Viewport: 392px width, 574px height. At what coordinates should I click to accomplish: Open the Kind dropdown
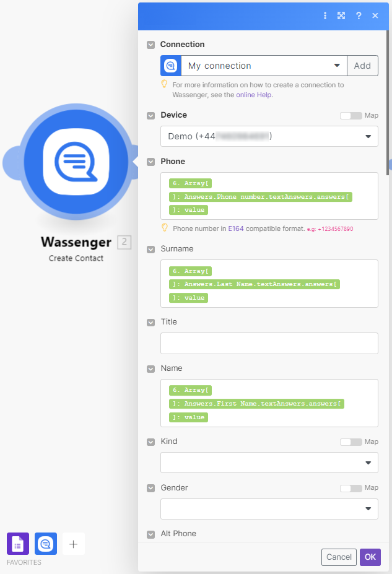[x=269, y=463]
